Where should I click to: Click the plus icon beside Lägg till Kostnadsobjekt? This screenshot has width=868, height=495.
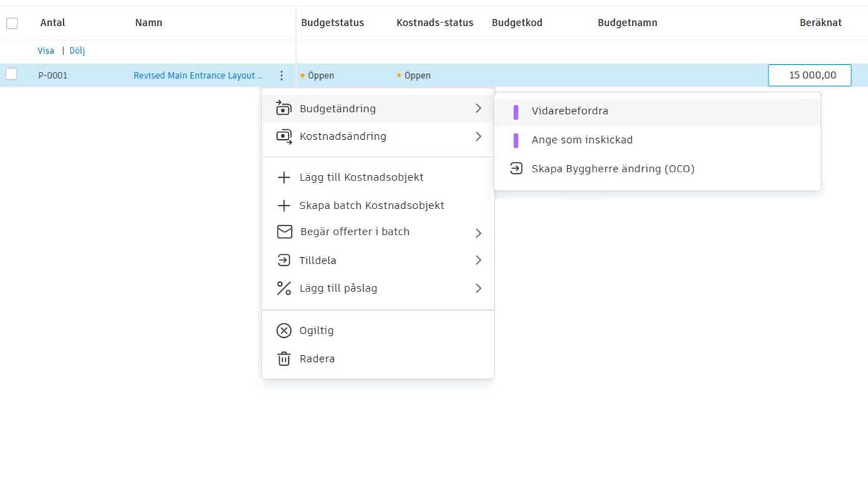(x=284, y=177)
